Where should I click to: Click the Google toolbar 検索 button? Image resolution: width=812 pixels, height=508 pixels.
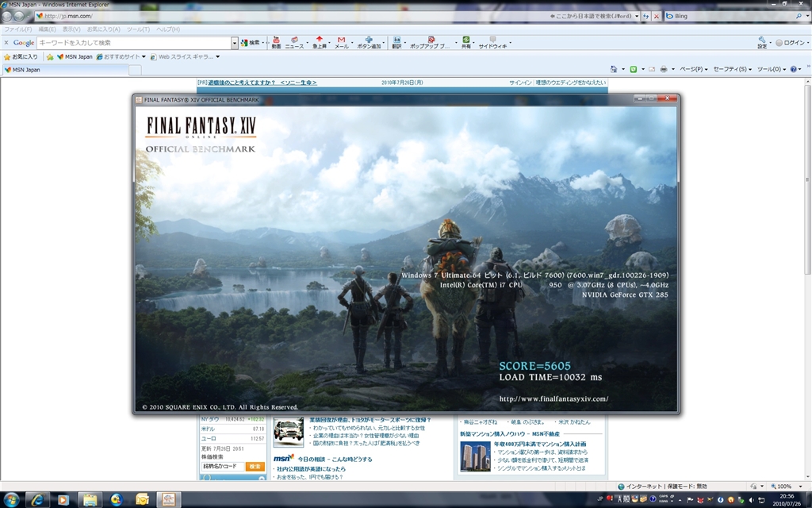[x=251, y=43]
